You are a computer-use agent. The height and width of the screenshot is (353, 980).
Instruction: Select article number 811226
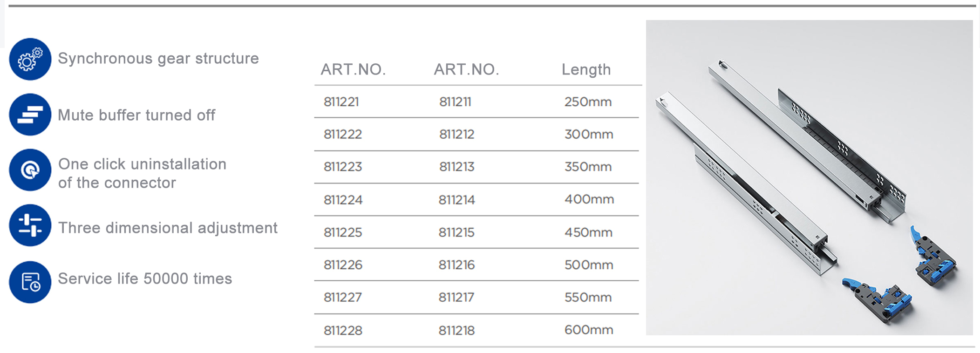coord(343,265)
